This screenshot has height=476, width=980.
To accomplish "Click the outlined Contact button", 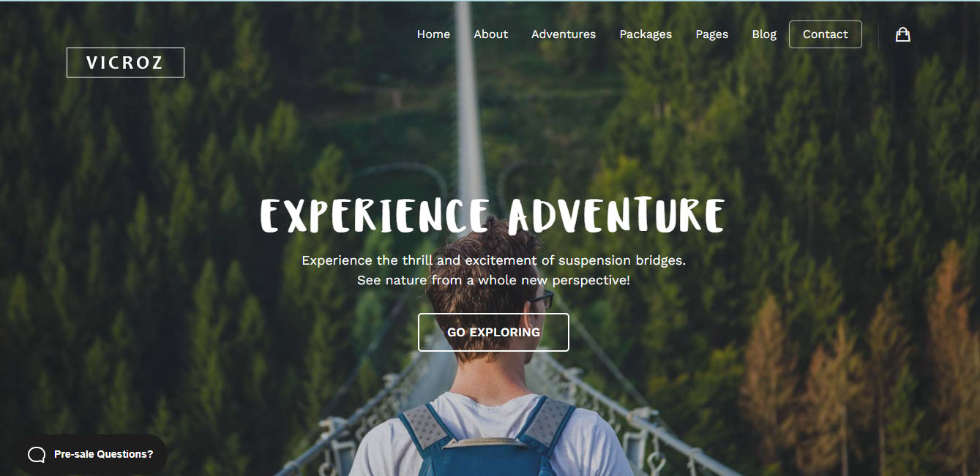I will click(x=826, y=34).
